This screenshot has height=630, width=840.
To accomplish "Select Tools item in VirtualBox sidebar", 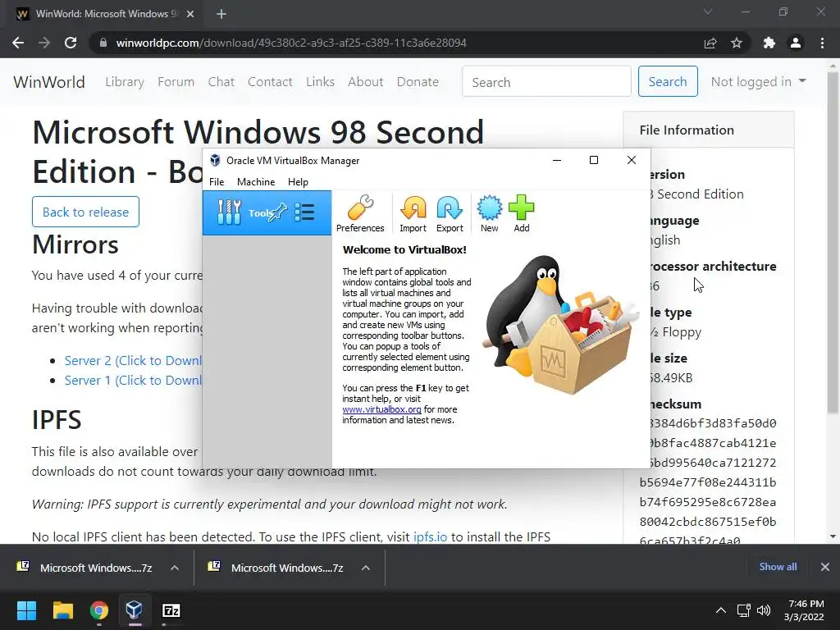I will [x=267, y=212].
